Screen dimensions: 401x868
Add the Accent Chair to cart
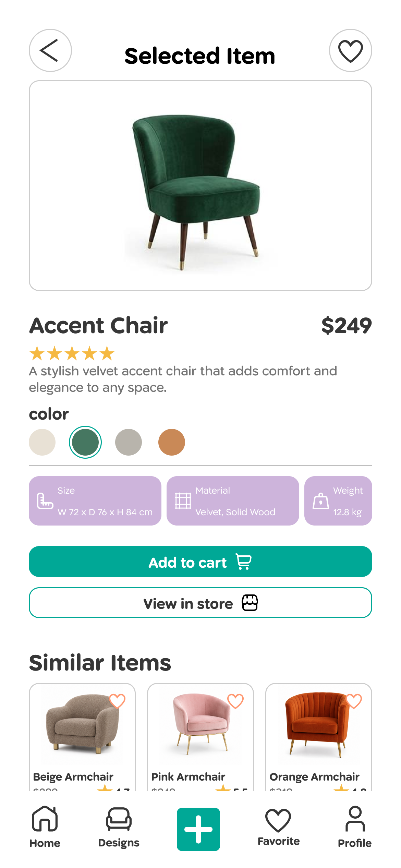click(200, 562)
